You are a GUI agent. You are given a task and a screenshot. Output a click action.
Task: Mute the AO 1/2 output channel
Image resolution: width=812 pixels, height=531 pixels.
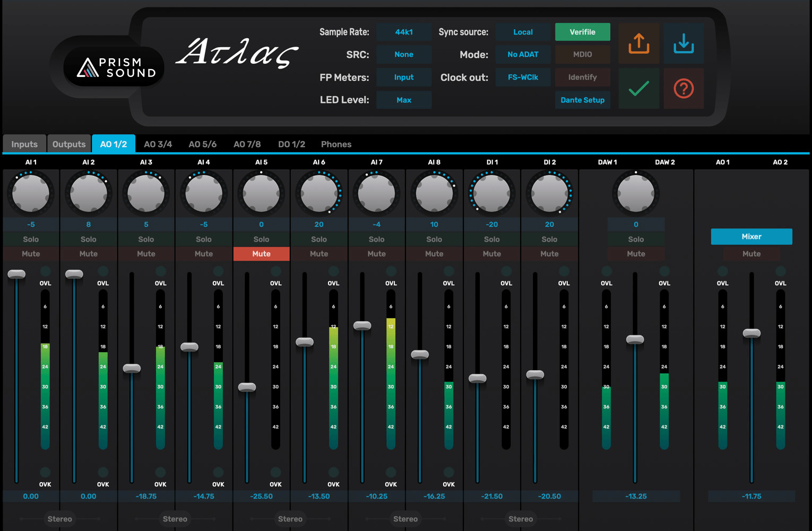[x=751, y=254]
